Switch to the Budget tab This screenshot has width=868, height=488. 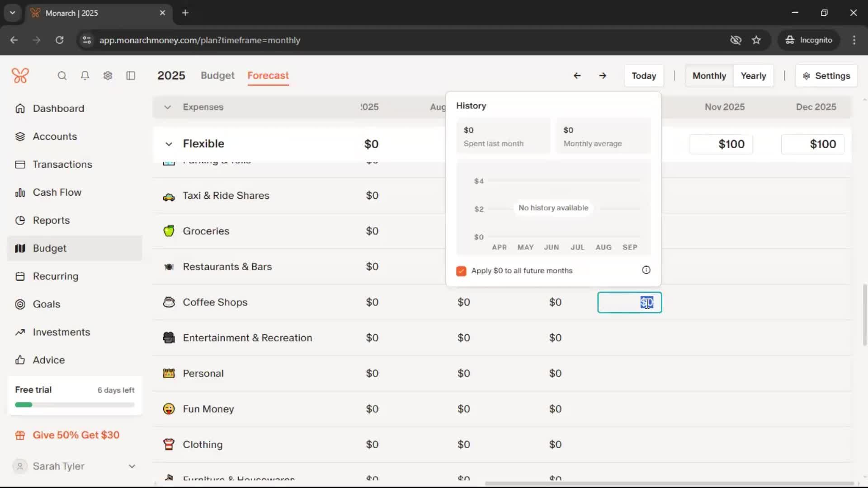pos(217,75)
